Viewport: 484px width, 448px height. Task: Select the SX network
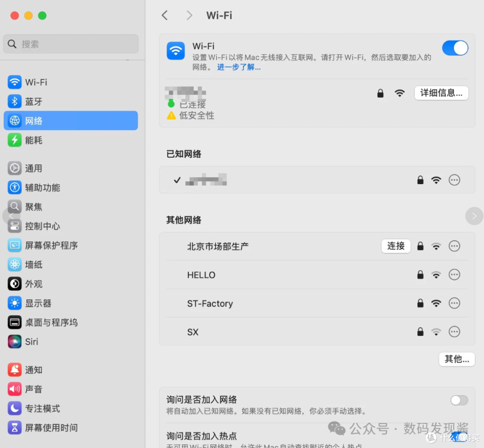click(317, 332)
